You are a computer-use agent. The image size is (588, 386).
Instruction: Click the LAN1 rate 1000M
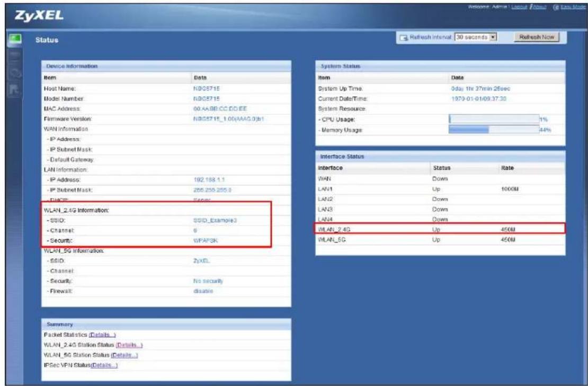[x=510, y=189]
